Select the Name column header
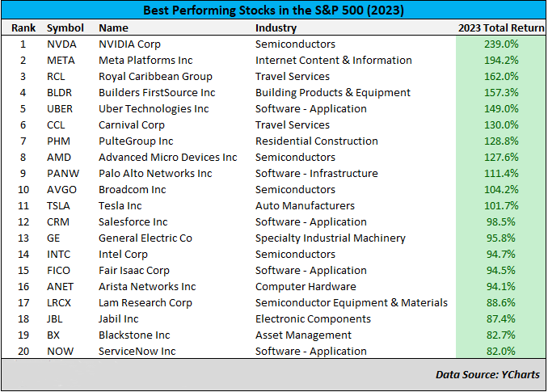Image resolution: width=548 pixels, height=392 pixels. tap(113, 28)
